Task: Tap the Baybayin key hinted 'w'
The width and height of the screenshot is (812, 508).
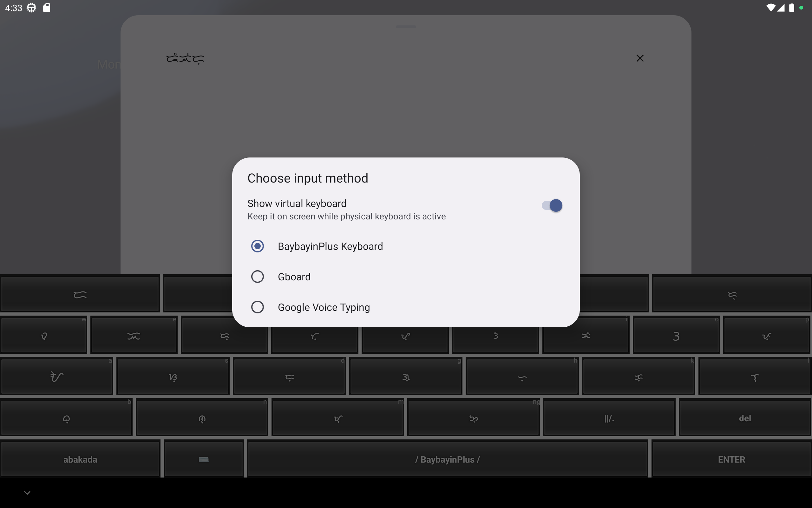Action: pyautogui.click(x=44, y=335)
